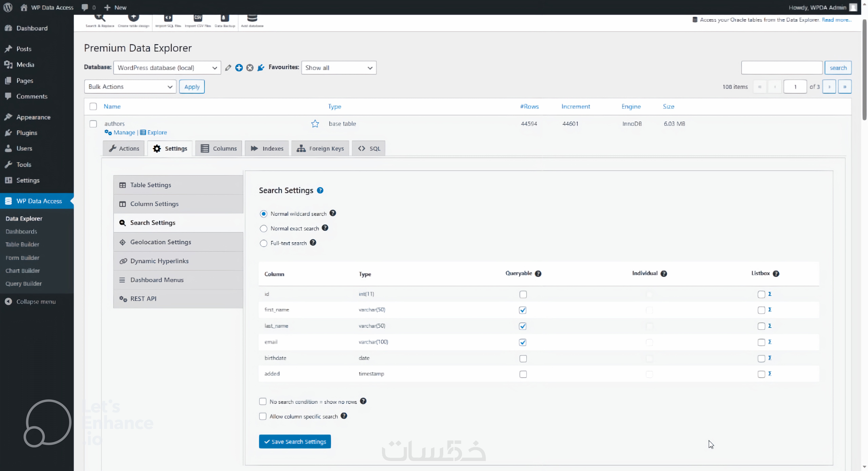Click the pencil edit database icon

[x=228, y=68]
